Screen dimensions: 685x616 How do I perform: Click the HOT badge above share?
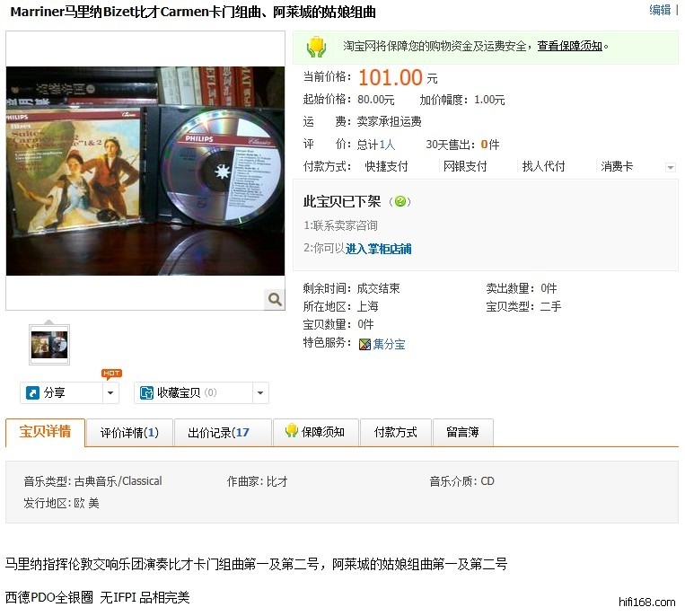112,373
